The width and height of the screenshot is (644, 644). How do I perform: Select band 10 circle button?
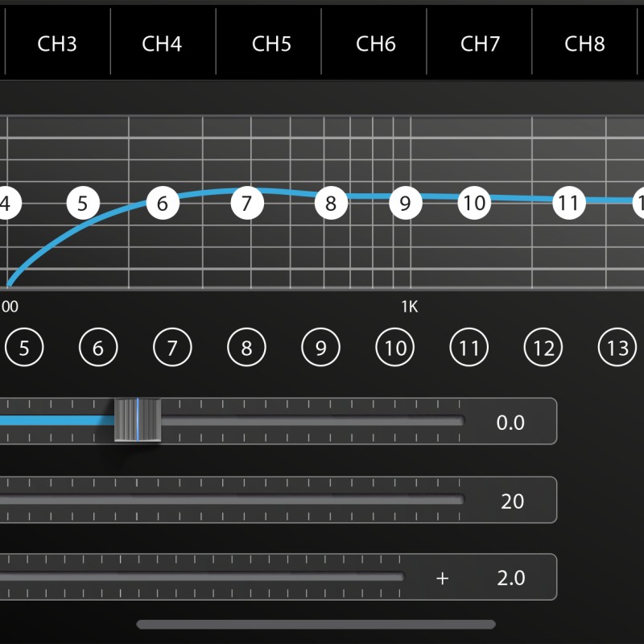395,349
